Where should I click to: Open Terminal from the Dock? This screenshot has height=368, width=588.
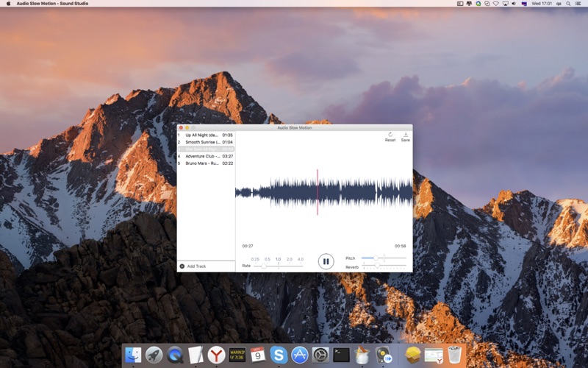click(x=341, y=355)
